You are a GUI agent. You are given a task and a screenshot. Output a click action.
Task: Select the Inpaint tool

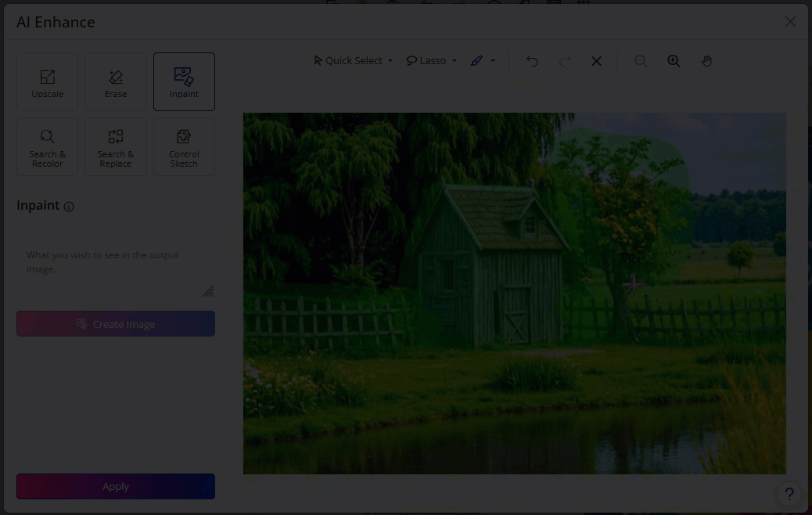[184, 82]
